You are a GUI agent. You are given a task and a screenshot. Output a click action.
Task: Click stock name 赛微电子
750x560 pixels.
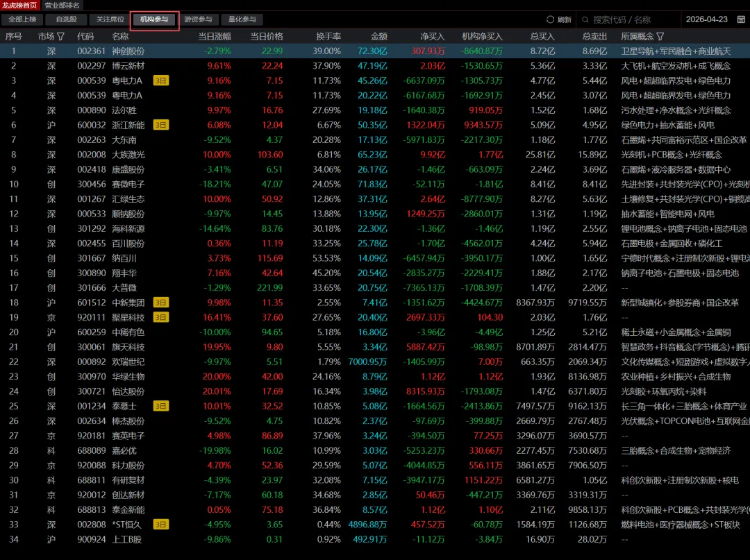click(128, 184)
